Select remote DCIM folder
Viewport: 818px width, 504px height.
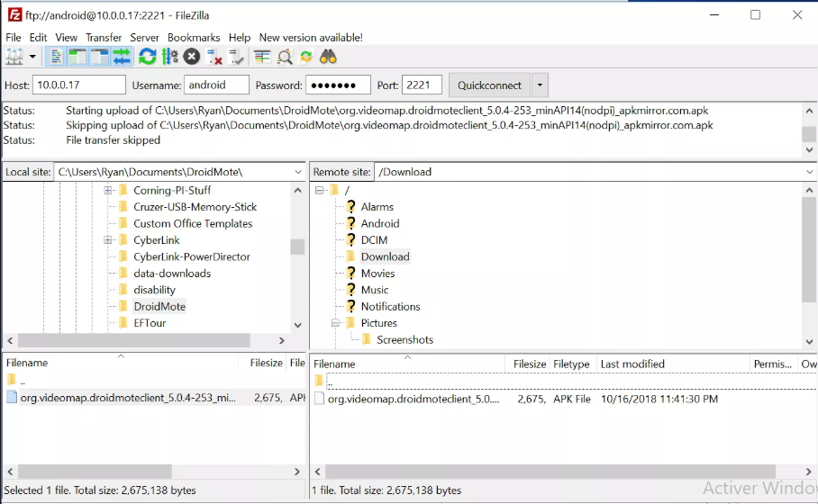(374, 240)
